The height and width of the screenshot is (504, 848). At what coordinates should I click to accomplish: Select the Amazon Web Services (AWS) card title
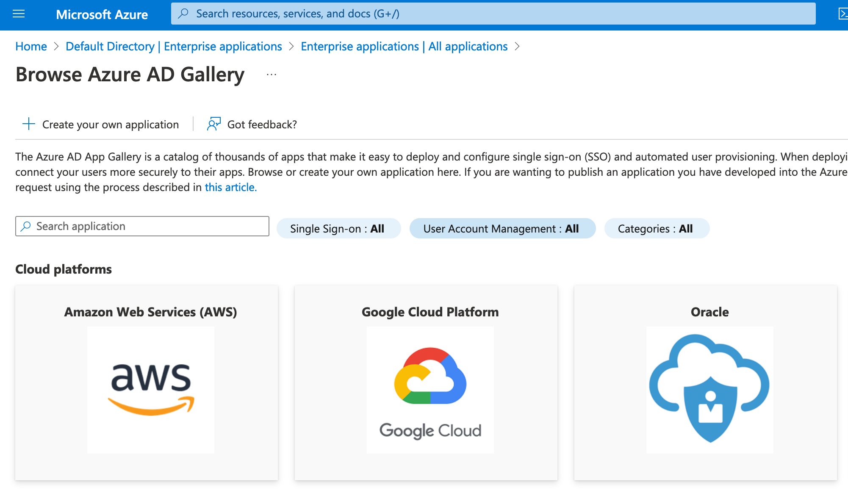pyautogui.click(x=151, y=312)
